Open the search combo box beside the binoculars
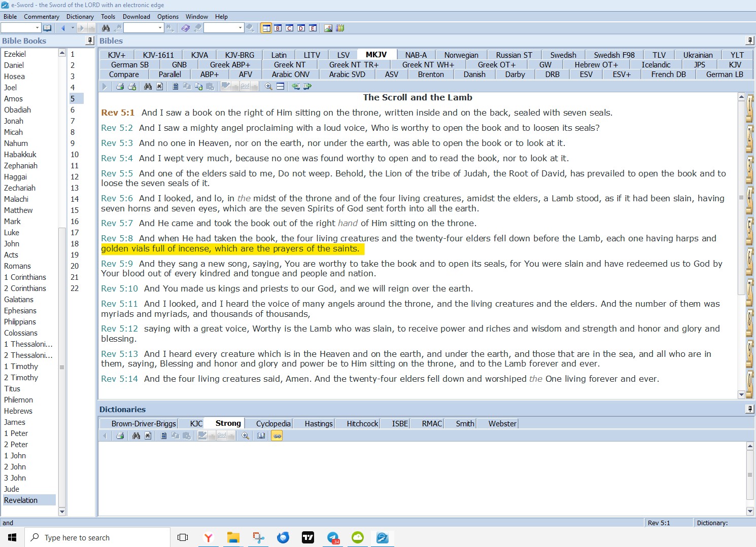Image resolution: width=756 pixels, height=547 pixels. coord(144,28)
